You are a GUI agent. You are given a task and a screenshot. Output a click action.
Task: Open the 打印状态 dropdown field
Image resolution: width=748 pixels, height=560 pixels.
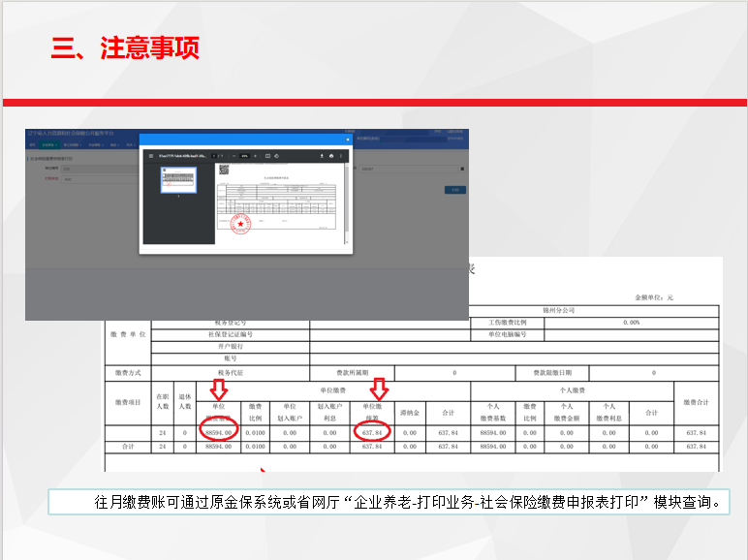[100, 179]
